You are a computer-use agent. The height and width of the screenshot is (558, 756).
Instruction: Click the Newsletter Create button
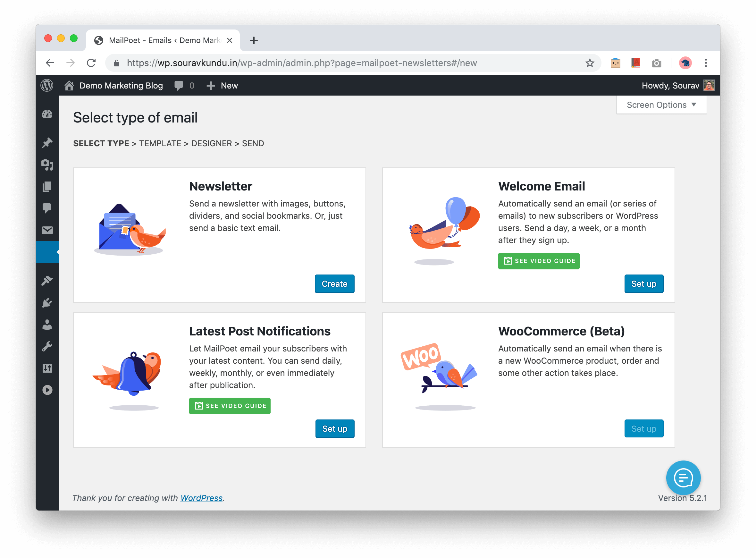point(334,283)
